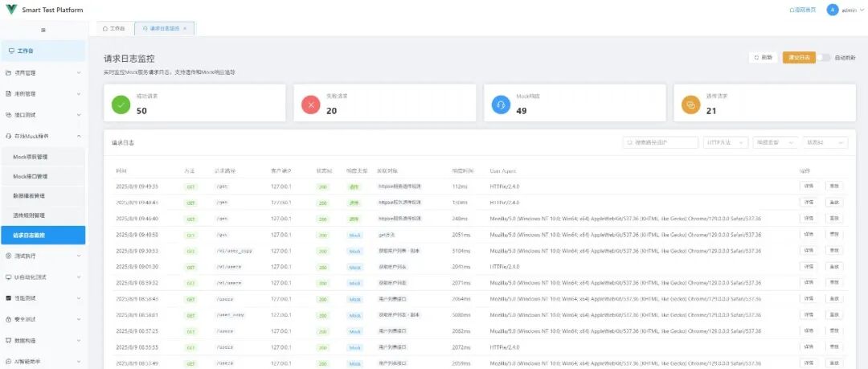
Task: Open 详情 for the 09:30:33 log row
Action: coord(809,251)
